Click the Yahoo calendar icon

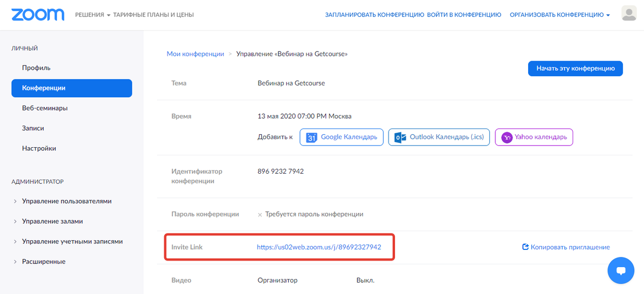click(x=507, y=138)
